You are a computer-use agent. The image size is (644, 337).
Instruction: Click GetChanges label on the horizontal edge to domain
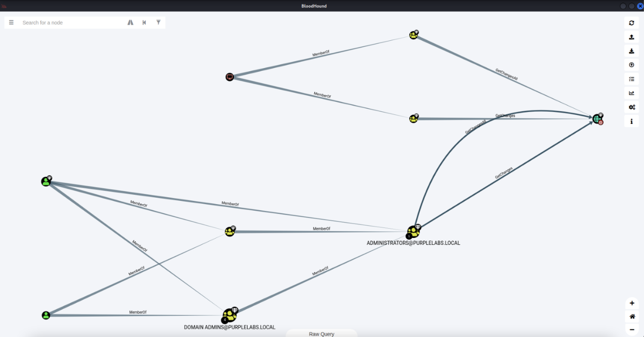pyautogui.click(x=505, y=116)
